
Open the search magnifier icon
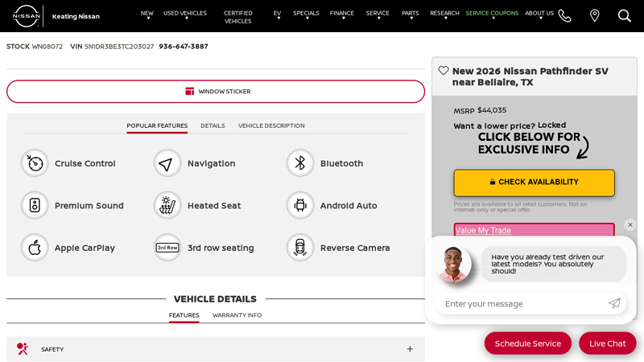pos(624,16)
